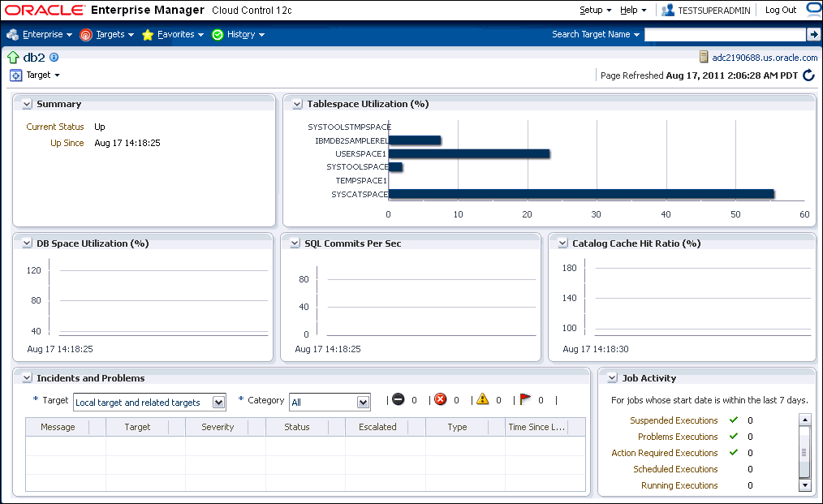823x504 pixels.
Task: Open the Search Target Name dropdown
Action: click(x=596, y=35)
